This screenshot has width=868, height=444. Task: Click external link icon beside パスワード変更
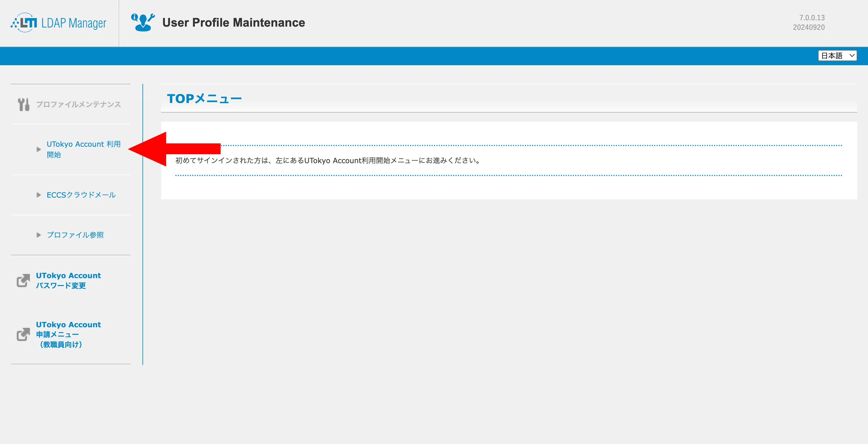(x=23, y=281)
